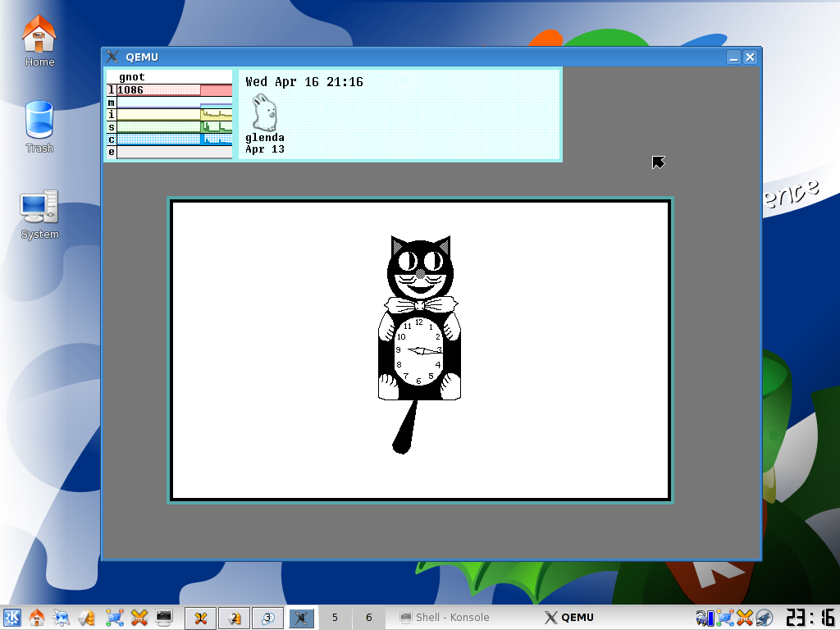Switch to virtual desktop 2
Screen dimensions: 840x630
click(x=234, y=618)
